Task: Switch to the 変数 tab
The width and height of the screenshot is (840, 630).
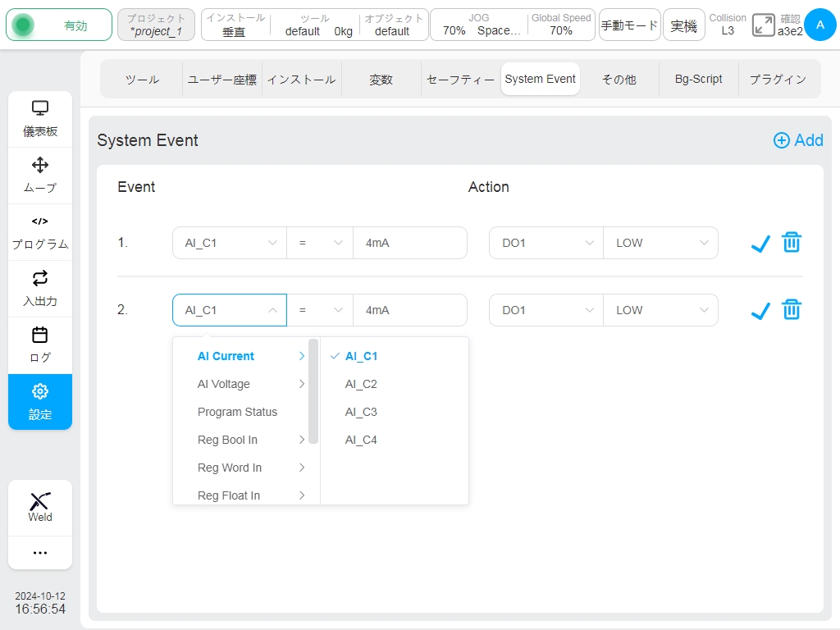Action: [x=381, y=80]
